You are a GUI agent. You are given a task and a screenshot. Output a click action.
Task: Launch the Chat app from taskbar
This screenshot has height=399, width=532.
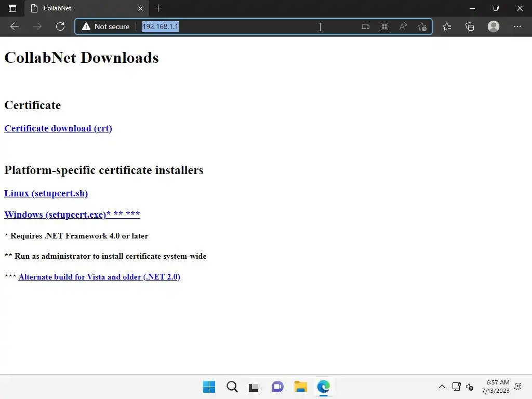(x=277, y=387)
